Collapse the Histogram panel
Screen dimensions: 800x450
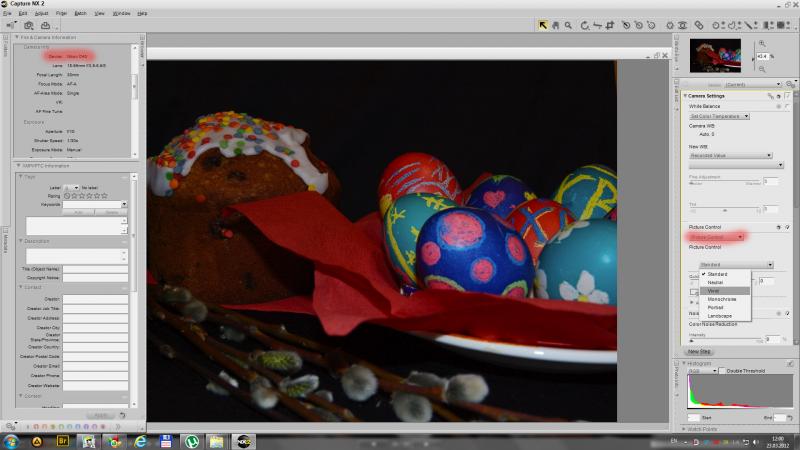(x=684, y=363)
